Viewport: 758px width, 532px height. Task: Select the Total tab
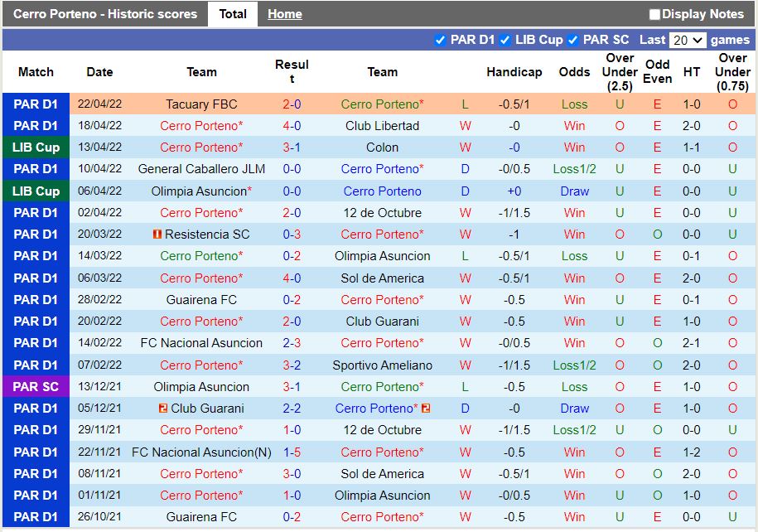tap(233, 13)
